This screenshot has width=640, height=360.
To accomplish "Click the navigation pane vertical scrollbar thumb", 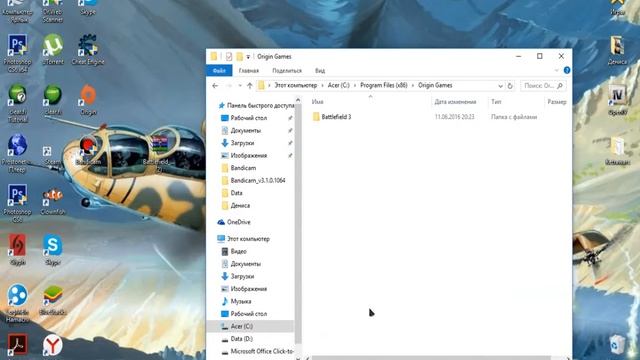I will coord(298,224).
